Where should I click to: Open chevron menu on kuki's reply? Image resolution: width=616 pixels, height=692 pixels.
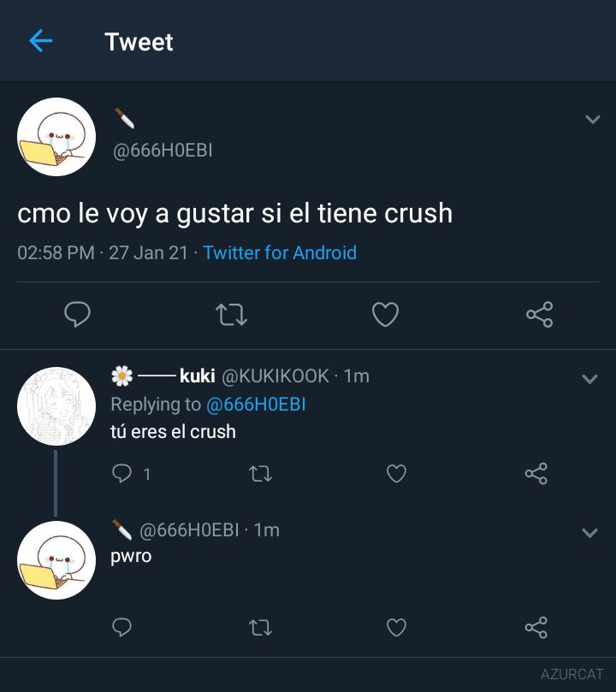click(x=590, y=379)
